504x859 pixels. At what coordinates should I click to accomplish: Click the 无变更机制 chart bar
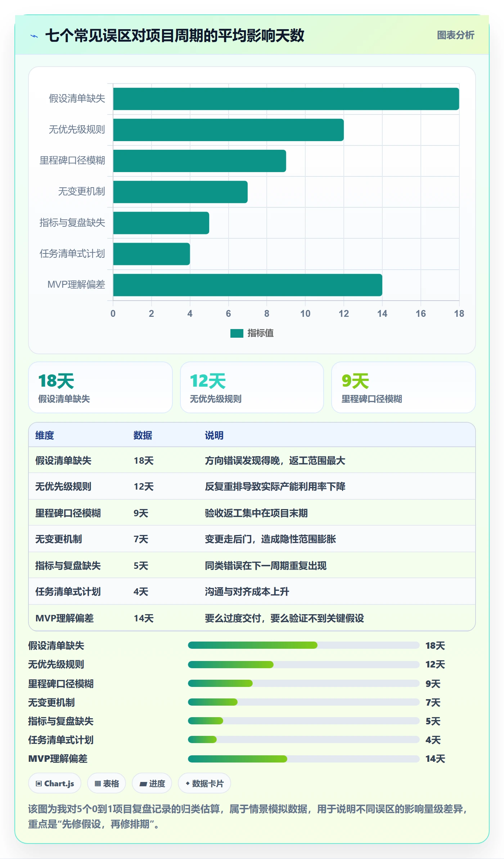coord(180,192)
